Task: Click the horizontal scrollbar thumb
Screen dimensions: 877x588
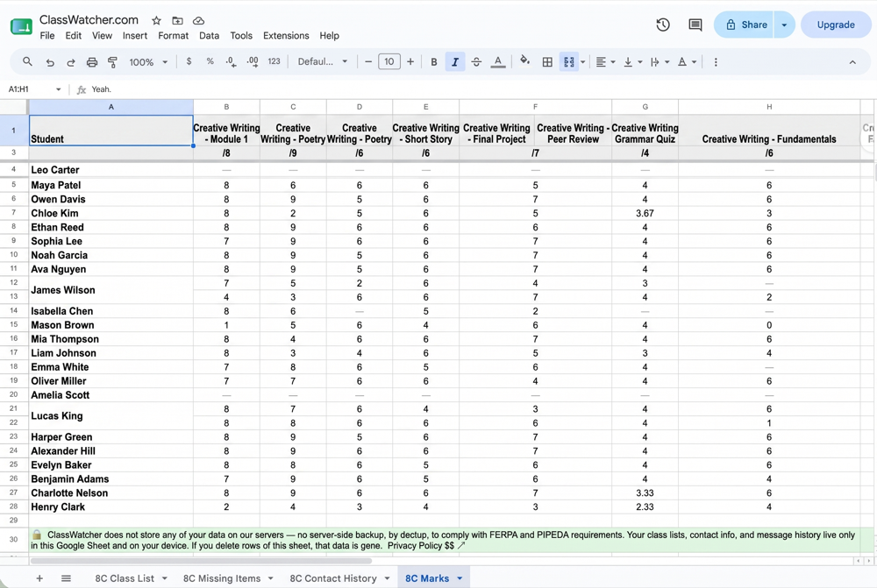Action: coord(202,561)
